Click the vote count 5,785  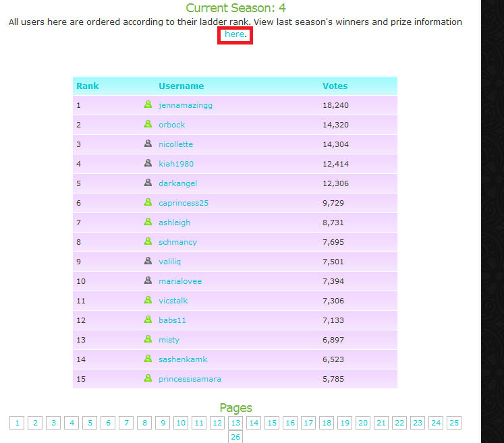click(333, 380)
